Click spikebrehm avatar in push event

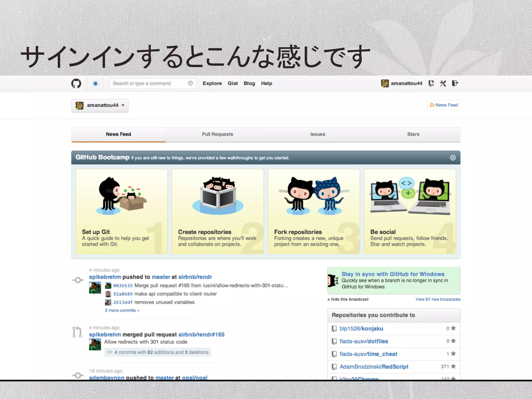click(x=95, y=288)
